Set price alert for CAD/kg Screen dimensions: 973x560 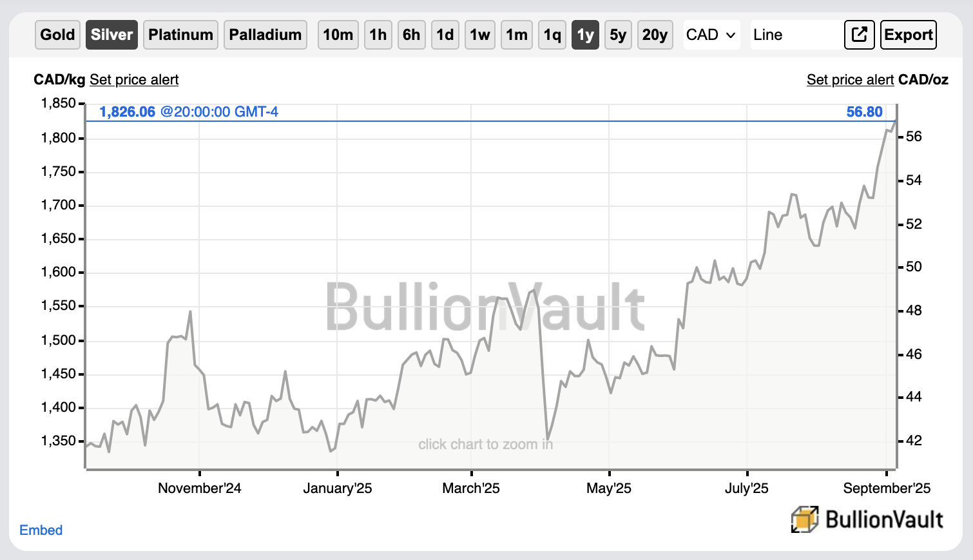(134, 80)
